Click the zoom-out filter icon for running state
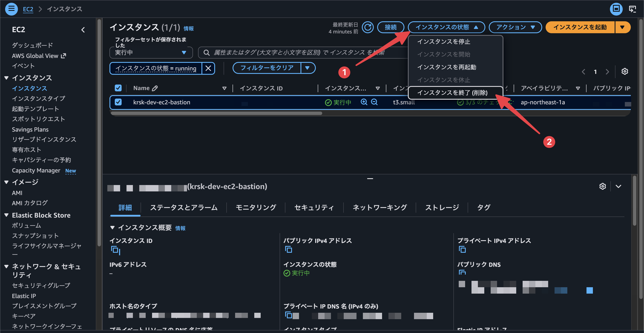 tap(374, 102)
